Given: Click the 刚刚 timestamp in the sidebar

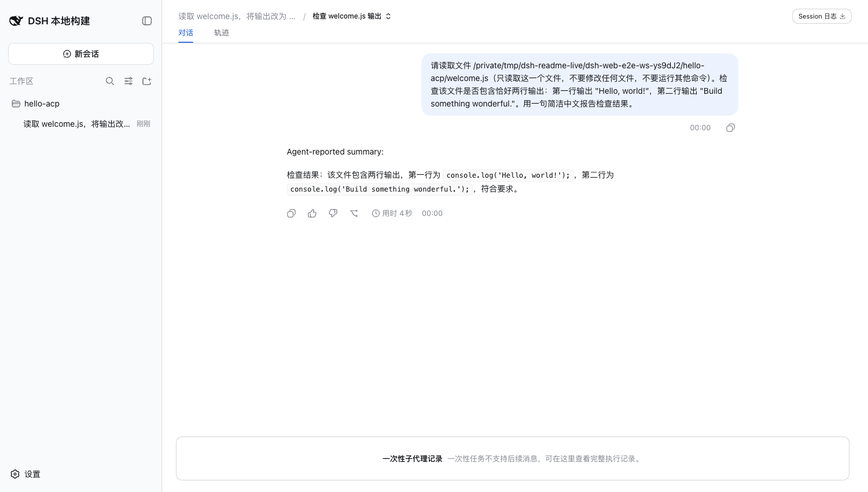Looking at the screenshot, I should (144, 124).
